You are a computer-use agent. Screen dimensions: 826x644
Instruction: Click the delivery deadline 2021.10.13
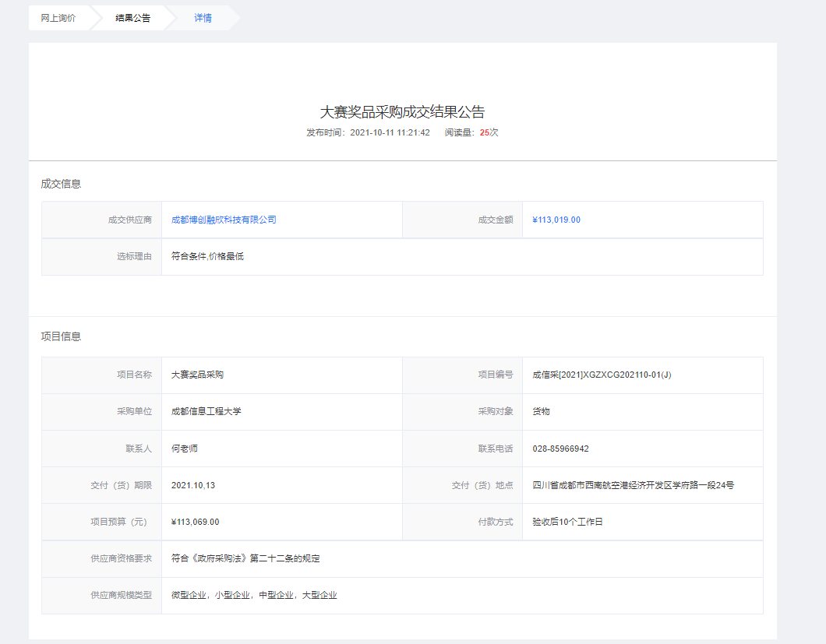(x=192, y=485)
